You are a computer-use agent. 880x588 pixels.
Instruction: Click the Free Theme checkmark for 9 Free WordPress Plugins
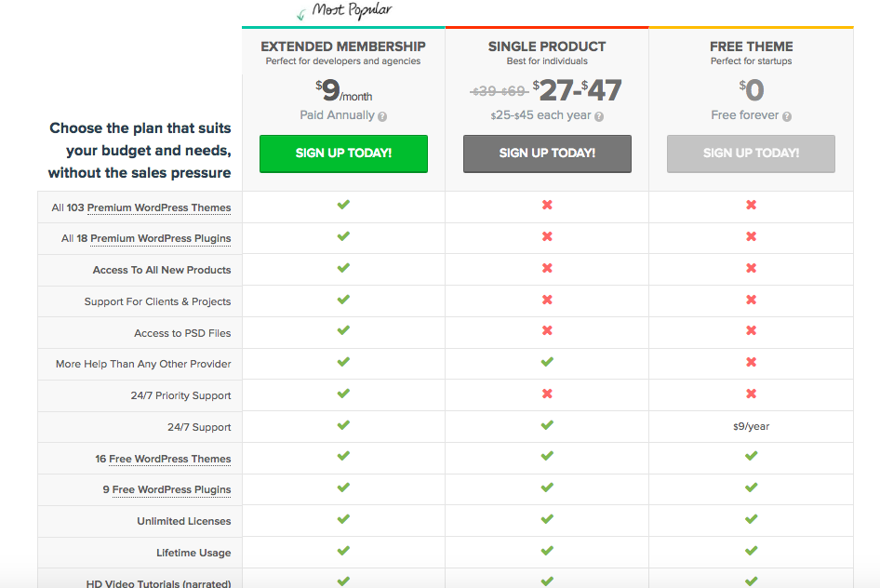(751, 488)
